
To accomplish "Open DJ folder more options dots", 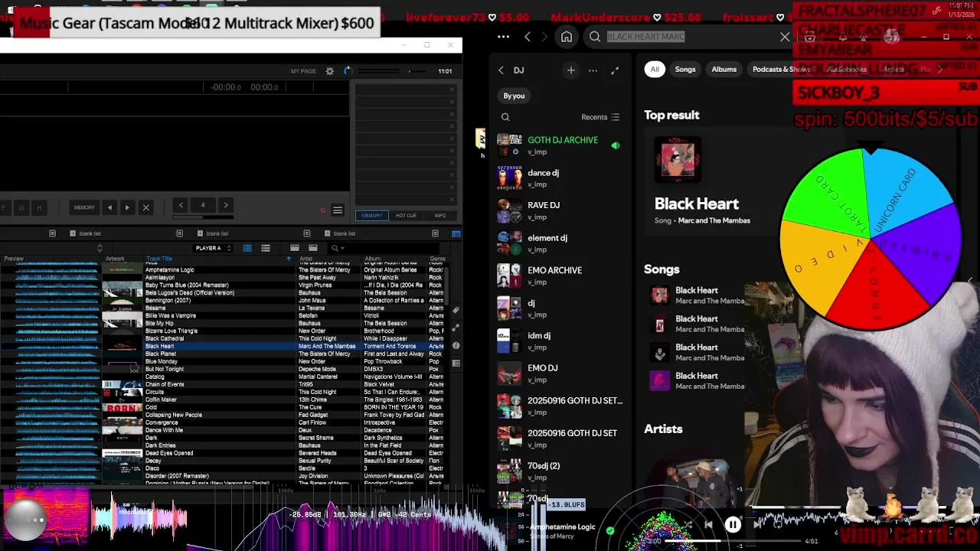I will click(x=593, y=70).
